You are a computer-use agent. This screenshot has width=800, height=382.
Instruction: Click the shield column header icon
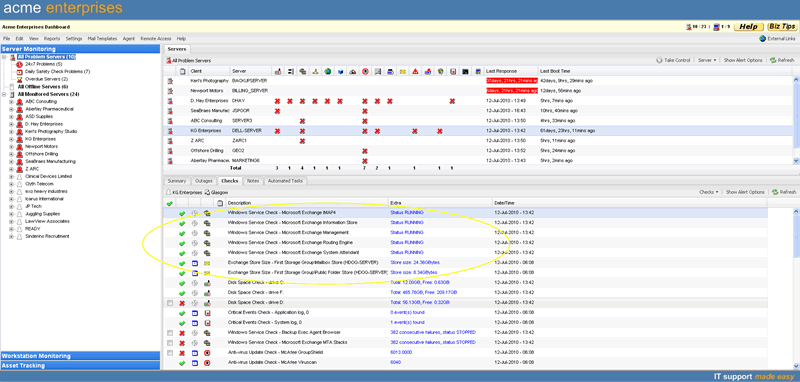(x=440, y=71)
